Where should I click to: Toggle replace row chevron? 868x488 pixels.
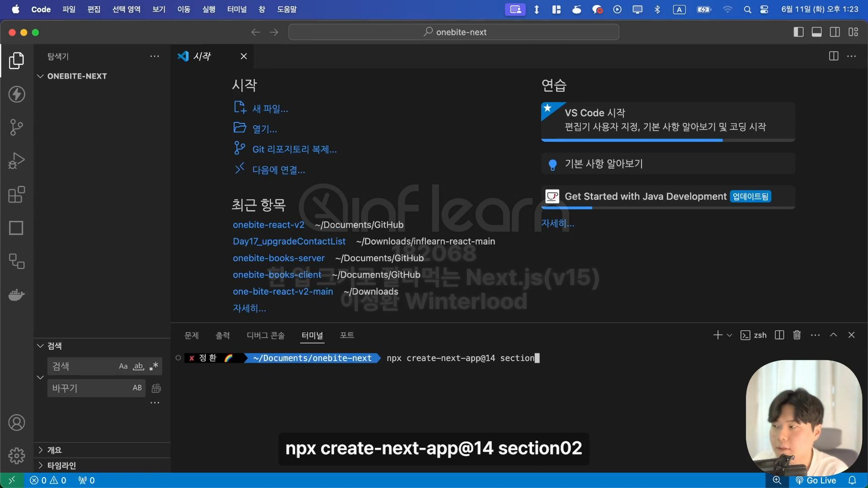pyautogui.click(x=40, y=377)
